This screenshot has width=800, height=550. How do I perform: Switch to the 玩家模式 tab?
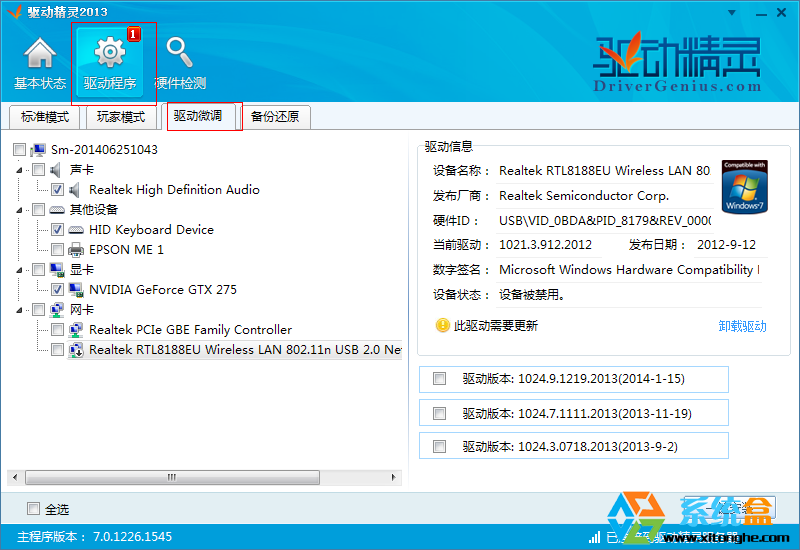pos(121,117)
